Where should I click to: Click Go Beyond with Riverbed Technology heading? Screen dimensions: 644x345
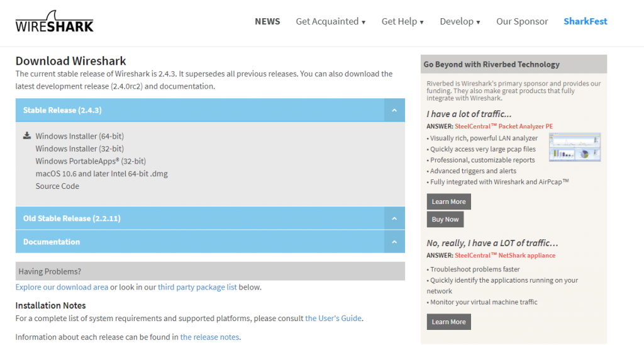click(x=514, y=64)
